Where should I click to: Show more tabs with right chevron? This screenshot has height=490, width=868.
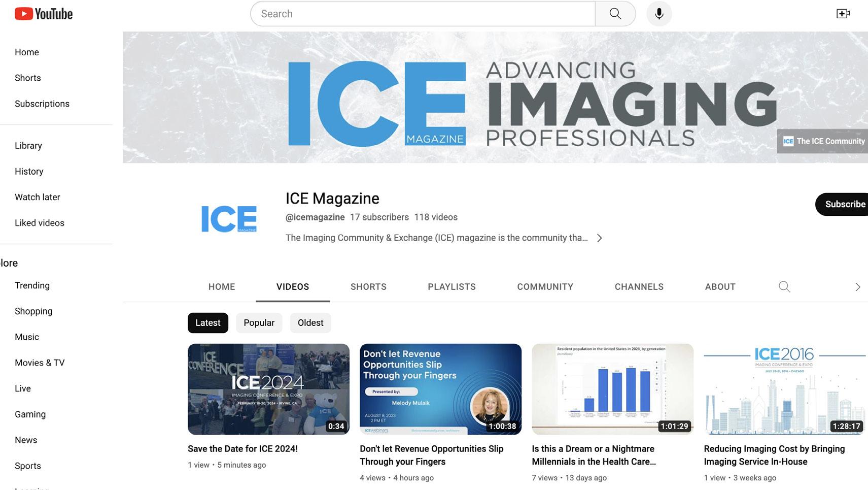pyautogui.click(x=858, y=287)
